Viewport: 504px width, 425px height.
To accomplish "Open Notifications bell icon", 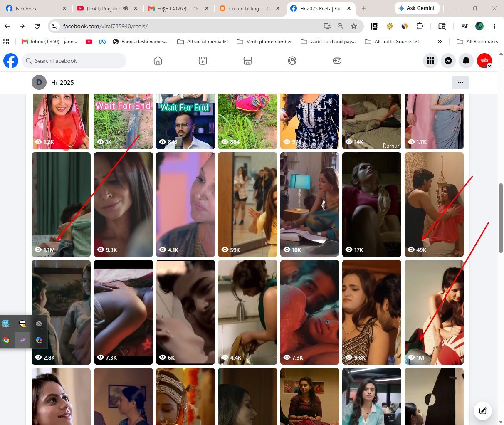I will coord(466,61).
